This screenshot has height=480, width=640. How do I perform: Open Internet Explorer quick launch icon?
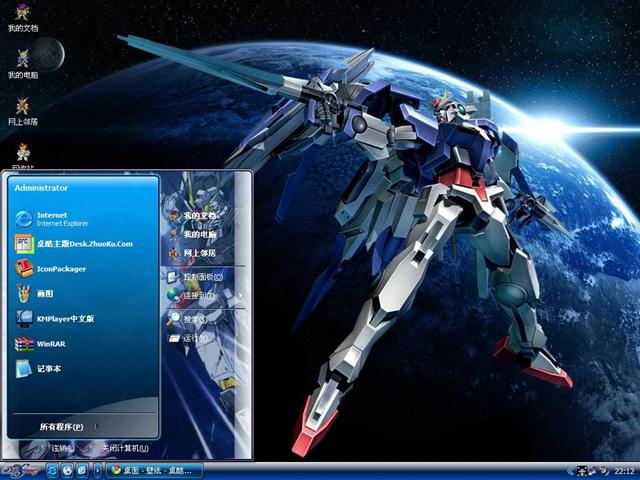tap(52, 471)
